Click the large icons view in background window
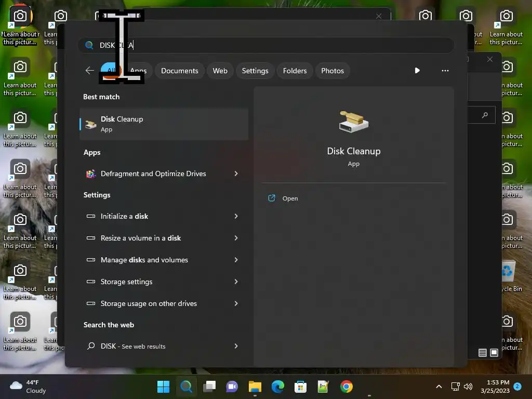This screenshot has height=399, width=532. (x=494, y=353)
